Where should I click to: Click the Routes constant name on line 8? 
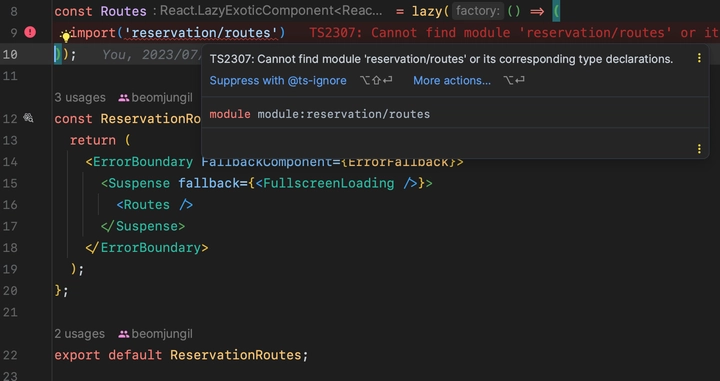(124, 11)
